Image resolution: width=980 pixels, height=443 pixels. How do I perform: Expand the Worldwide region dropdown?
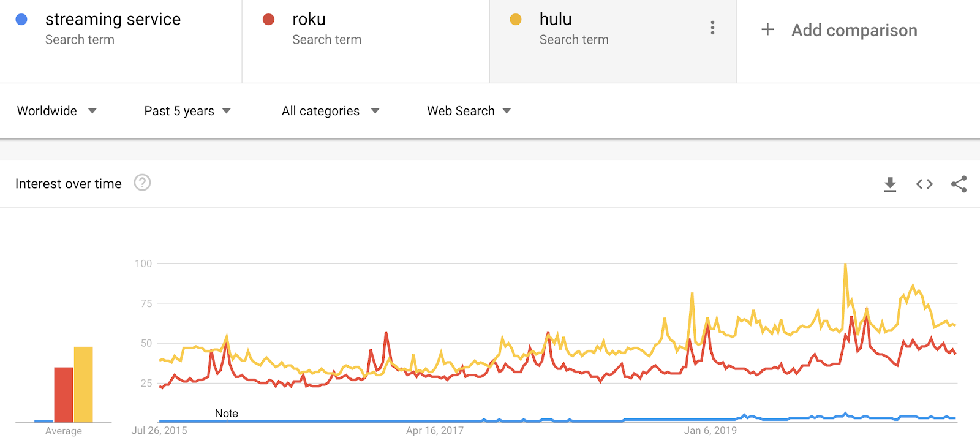tap(57, 111)
